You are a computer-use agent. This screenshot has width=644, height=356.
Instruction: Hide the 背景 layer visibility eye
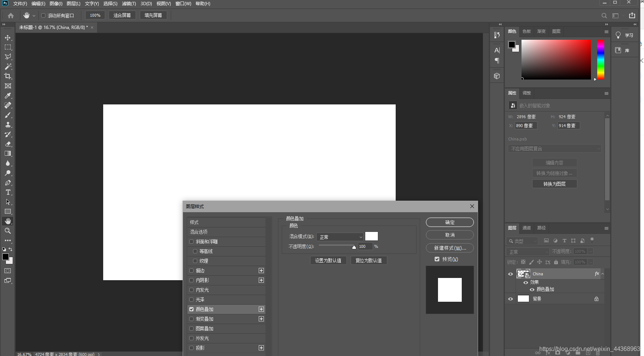pyautogui.click(x=510, y=299)
